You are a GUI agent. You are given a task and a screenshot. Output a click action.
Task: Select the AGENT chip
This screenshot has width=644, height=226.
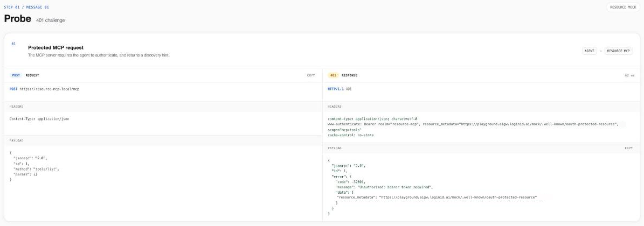590,51
